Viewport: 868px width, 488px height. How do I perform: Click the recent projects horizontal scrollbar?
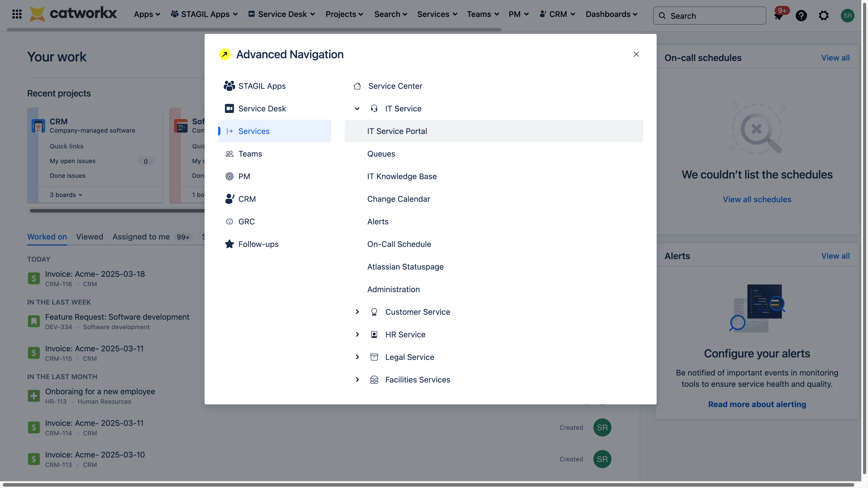coord(117,211)
